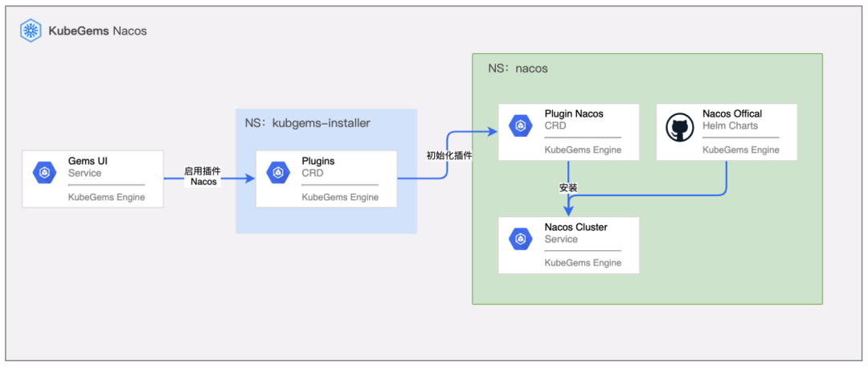
Task: Click the hexagon icon in Gems UI card
Action: 44,174
